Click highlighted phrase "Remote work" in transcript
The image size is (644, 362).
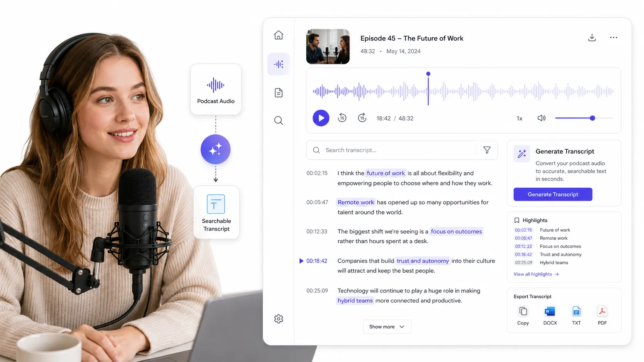point(356,202)
